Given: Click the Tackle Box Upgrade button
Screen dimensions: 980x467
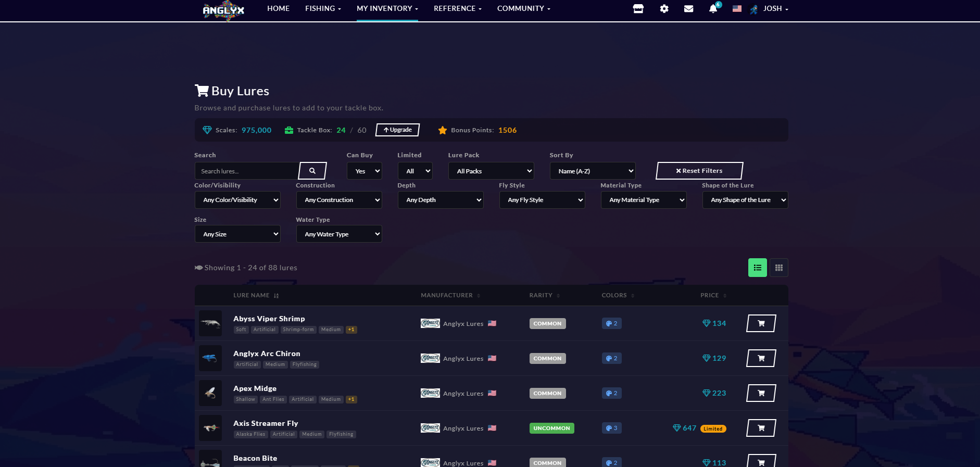Looking at the screenshot, I should pyautogui.click(x=397, y=130).
